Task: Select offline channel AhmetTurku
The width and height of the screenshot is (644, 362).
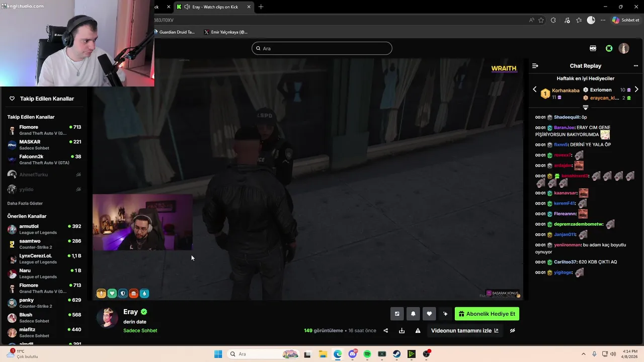Action: tap(44, 174)
